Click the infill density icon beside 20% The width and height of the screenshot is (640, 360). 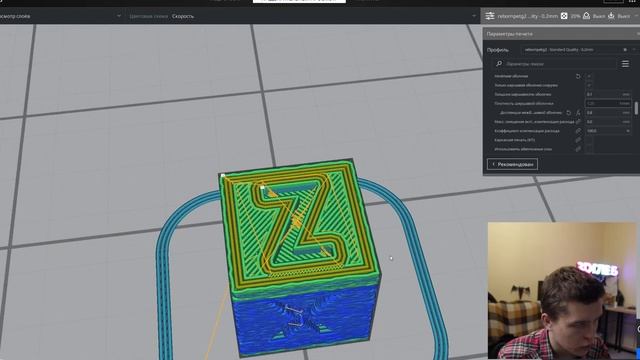pos(564,16)
